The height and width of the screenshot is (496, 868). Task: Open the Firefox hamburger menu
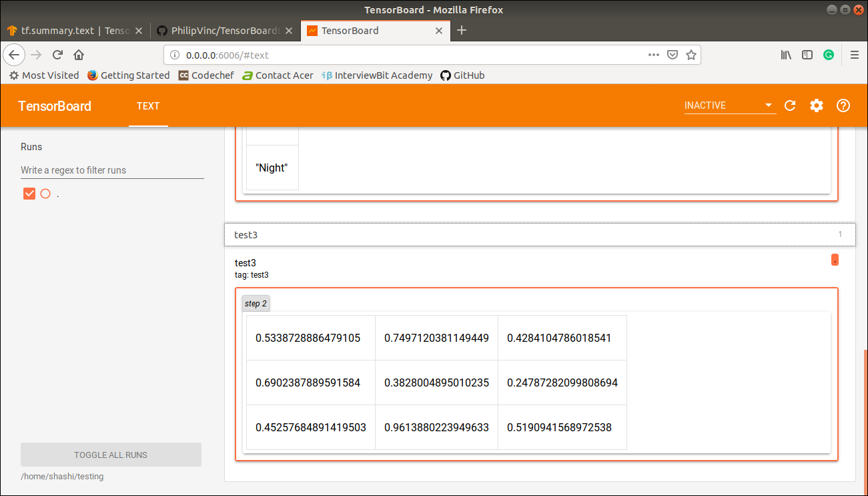point(854,55)
